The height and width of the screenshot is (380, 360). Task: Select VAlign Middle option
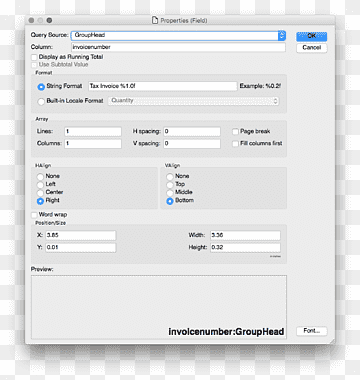[x=170, y=193]
